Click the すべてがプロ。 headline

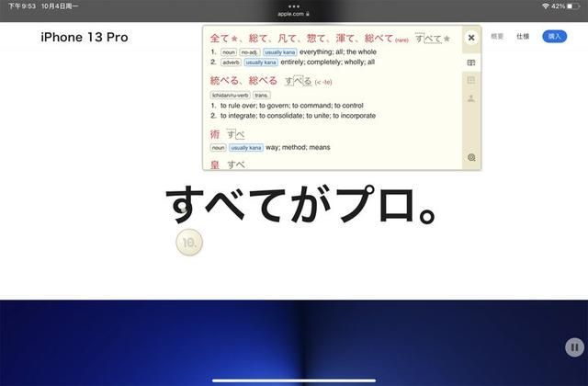pos(301,204)
